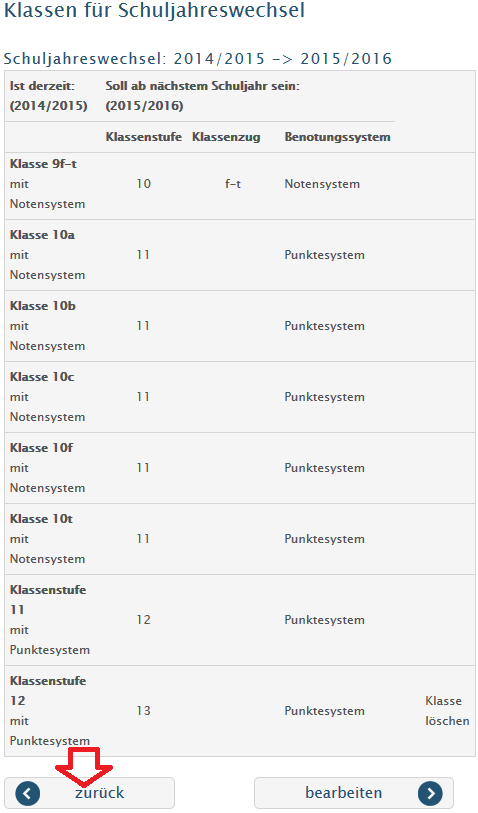Select the Klasse 10f row label
This screenshot has width=478, height=813.
(x=41, y=448)
